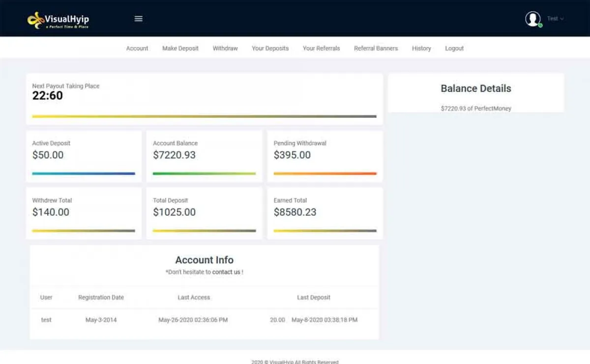Click the $1025.00 Total Deposit value
This screenshot has height=364, width=590.
click(174, 212)
